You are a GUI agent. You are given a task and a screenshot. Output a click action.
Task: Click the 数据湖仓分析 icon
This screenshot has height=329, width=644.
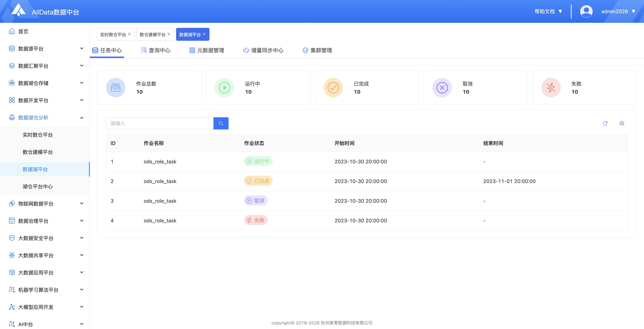point(12,118)
